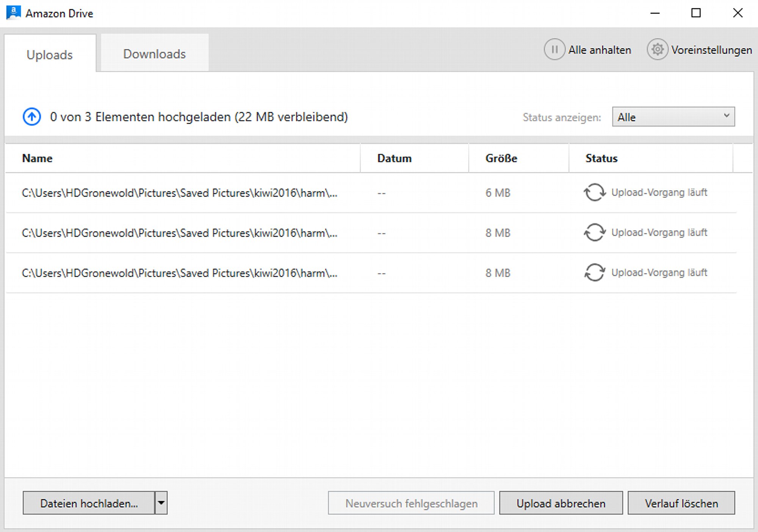Sort by the Größe column header
Viewport: 758px width, 532px height.
518,158
